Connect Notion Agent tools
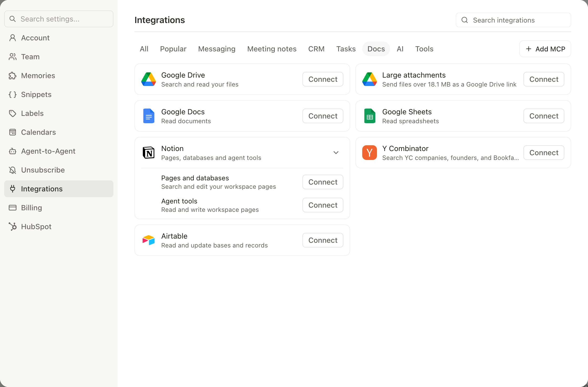588x387 pixels. pos(323,205)
